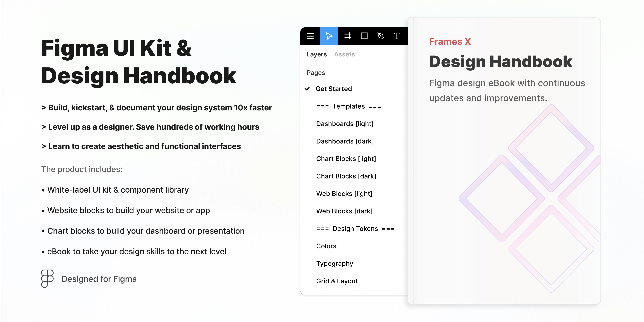Click 'Website blocks to build' bullet
The height and width of the screenshot is (322, 644).
tap(126, 210)
